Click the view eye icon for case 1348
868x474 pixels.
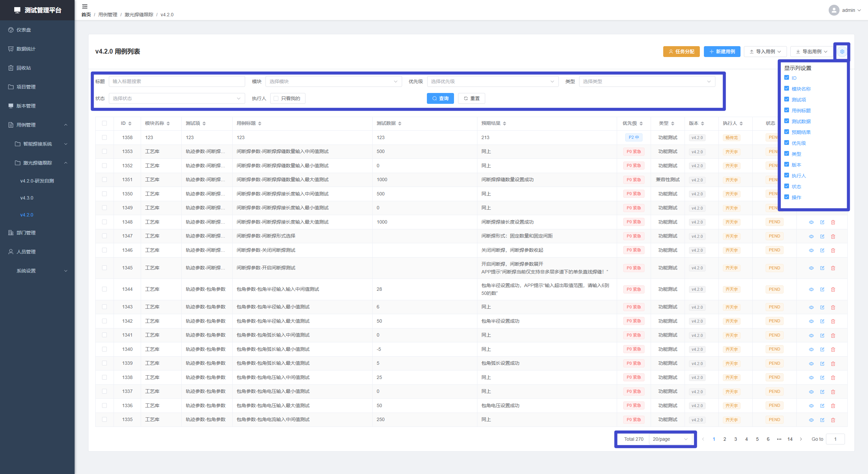[x=811, y=222]
